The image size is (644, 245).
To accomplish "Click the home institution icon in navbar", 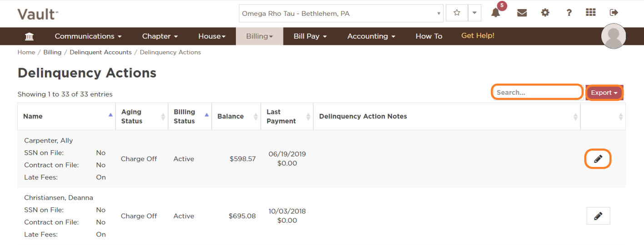I will 29,36.
